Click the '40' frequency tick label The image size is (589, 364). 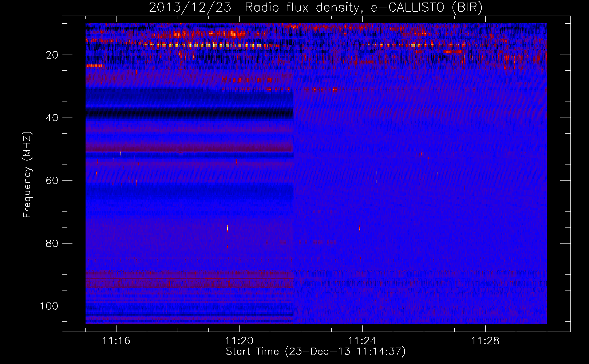pyautogui.click(x=52, y=118)
